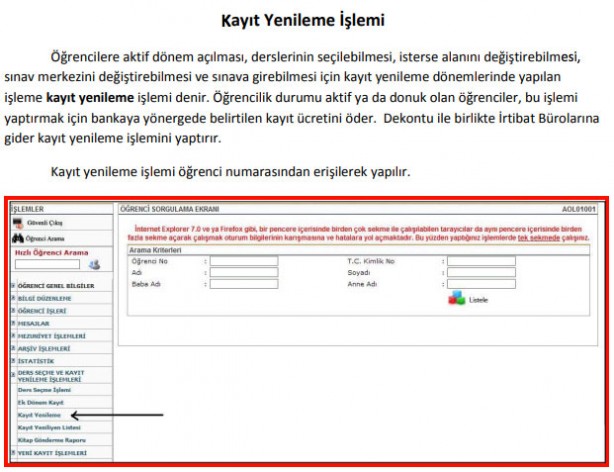Screen dimensions: 614x472
Task: Select ÖĞRENCİ GENEL BİLGİLER menu label
Action: pyautogui.click(x=56, y=286)
